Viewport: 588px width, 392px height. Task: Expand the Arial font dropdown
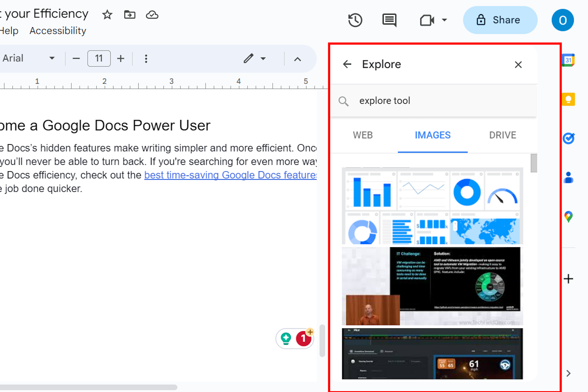tap(52, 58)
